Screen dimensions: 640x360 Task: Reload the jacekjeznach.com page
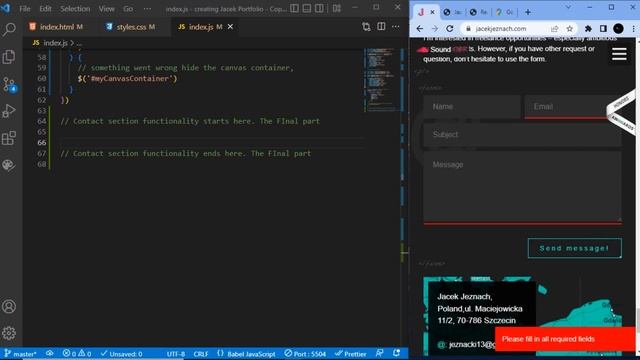pyautogui.click(x=450, y=29)
